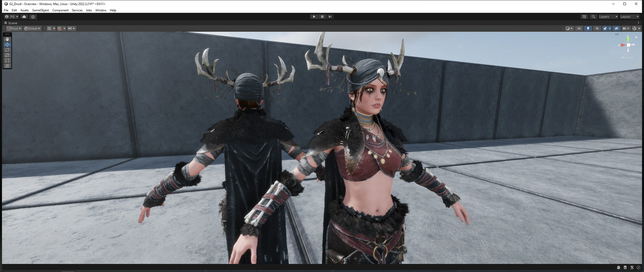Open the File menu

pyautogui.click(x=6, y=10)
